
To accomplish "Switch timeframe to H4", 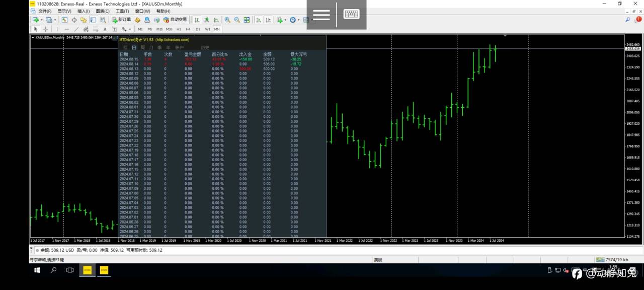I will point(188,29).
